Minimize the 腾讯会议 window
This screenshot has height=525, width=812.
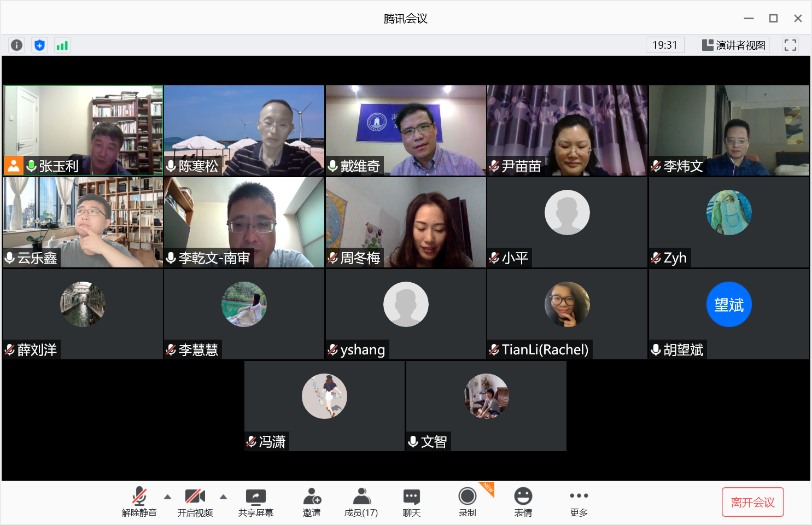(749, 19)
